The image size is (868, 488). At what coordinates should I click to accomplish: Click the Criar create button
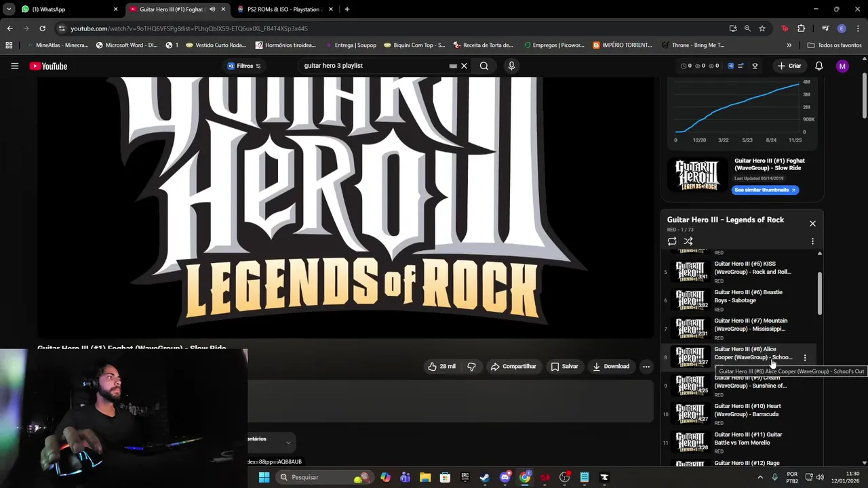point(789,66)
